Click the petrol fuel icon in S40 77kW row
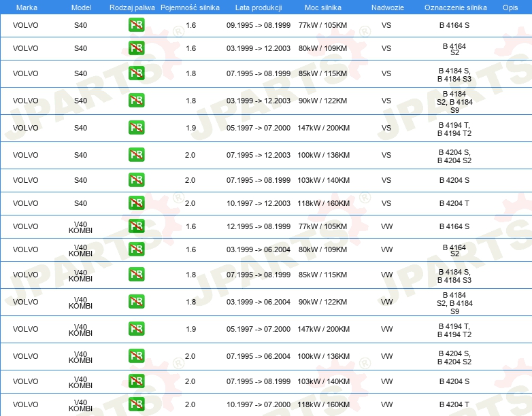532x416 pixels. [136, 25]
